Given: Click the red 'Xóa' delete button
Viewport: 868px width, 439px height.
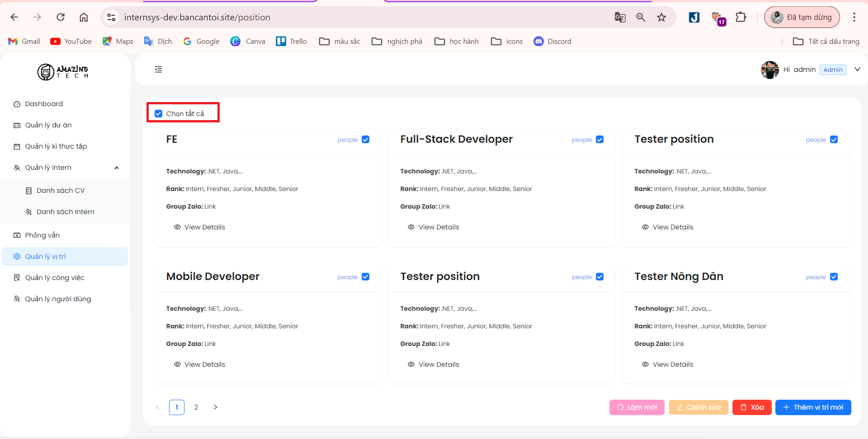Looking at the screenshot, I should coord(751,407).
